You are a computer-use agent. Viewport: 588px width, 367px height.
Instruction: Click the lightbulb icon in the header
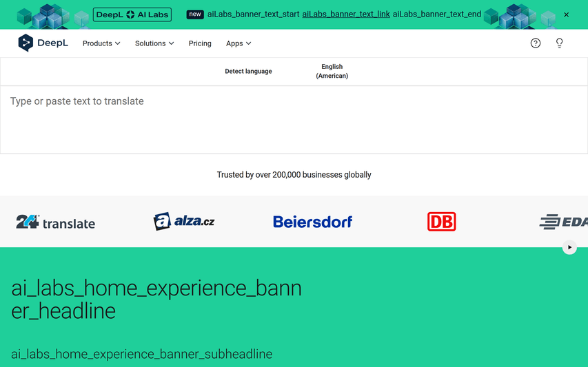pos(559,43)
